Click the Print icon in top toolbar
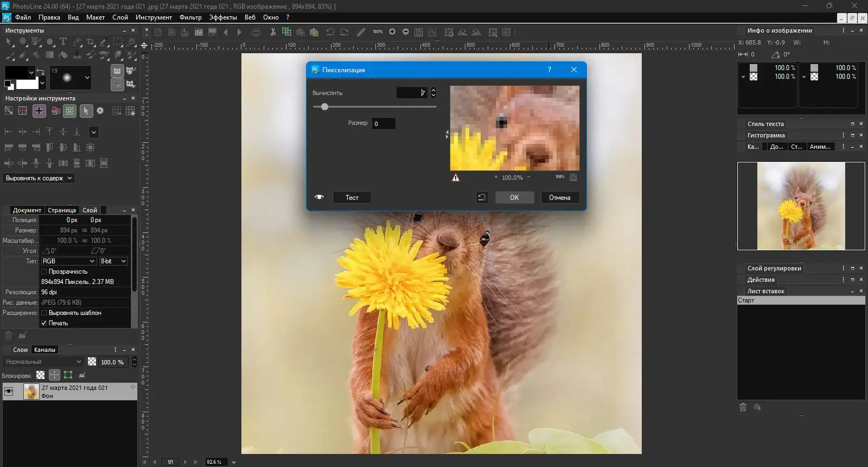This screenshot has height=467, width=868. coord(257,32)
